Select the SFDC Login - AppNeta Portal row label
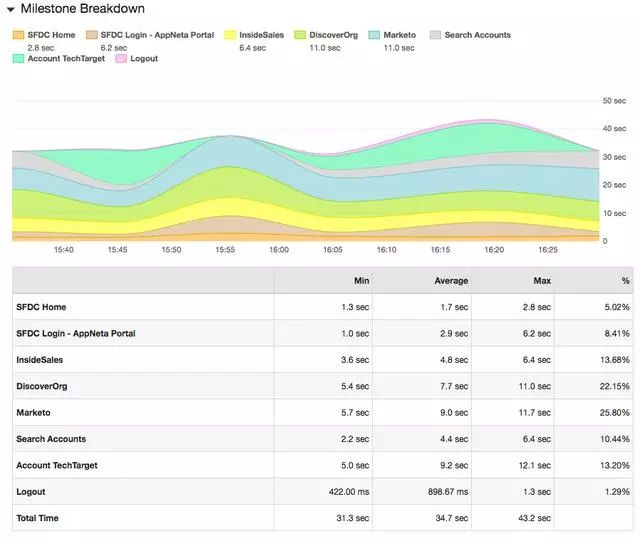The height and width of the screenshot is (539, 640). pyautogui.click(x=76, y=333)
